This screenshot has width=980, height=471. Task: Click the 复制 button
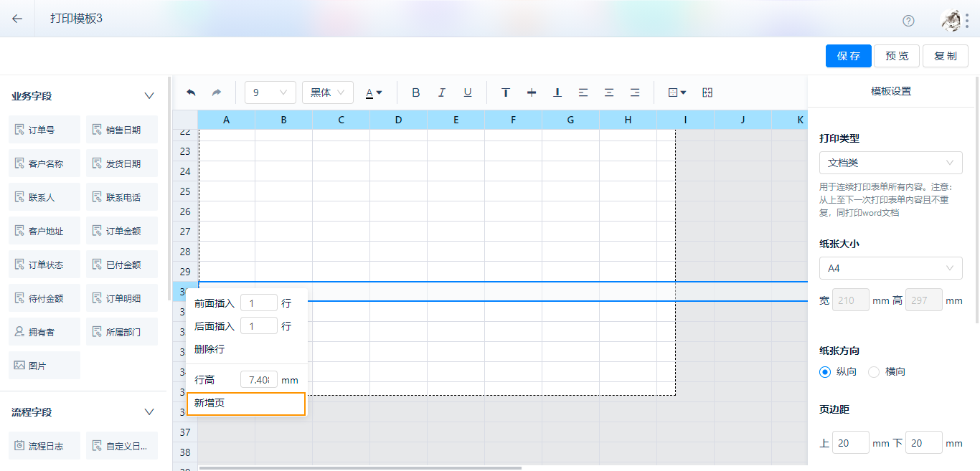(946, 56)
